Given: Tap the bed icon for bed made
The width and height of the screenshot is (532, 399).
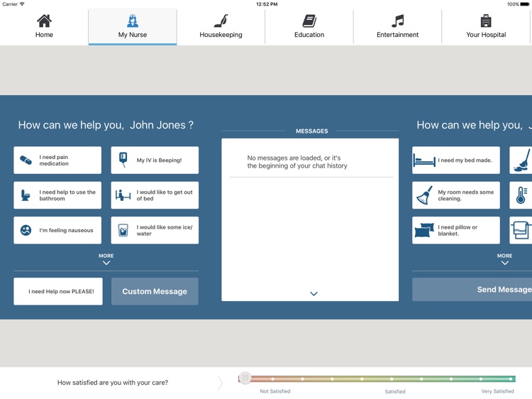Looking at the screenshot, I should tap(424, 160).
